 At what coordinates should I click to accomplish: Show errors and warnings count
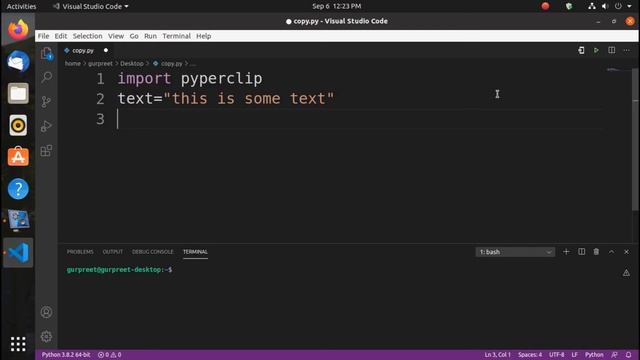point(109,355)
